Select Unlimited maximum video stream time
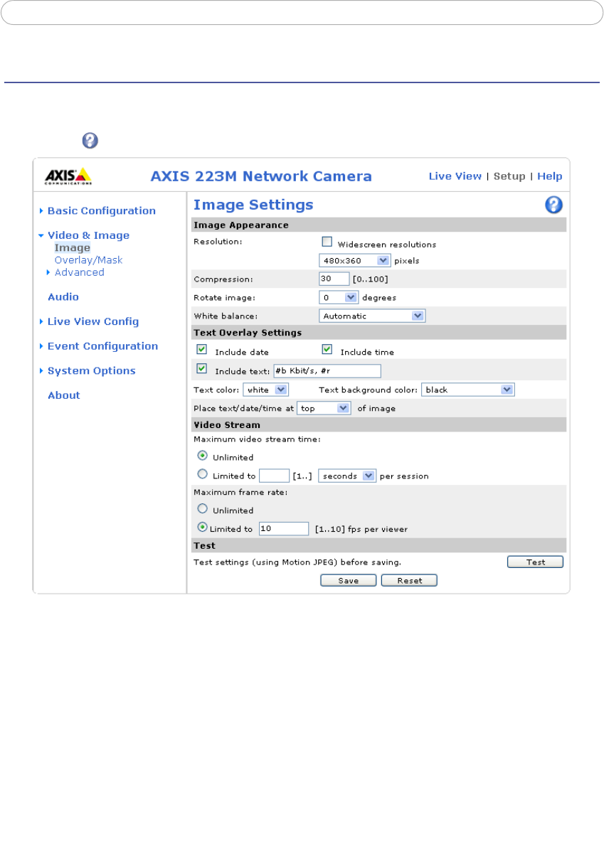 [x=203, y=456]
